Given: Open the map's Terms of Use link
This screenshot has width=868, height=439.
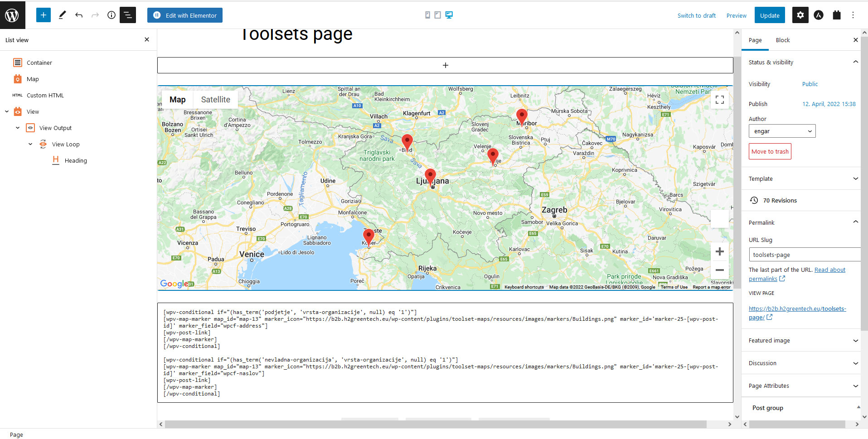Looking at the screenshot, I should pyautogui.click(x=674, y=287).
